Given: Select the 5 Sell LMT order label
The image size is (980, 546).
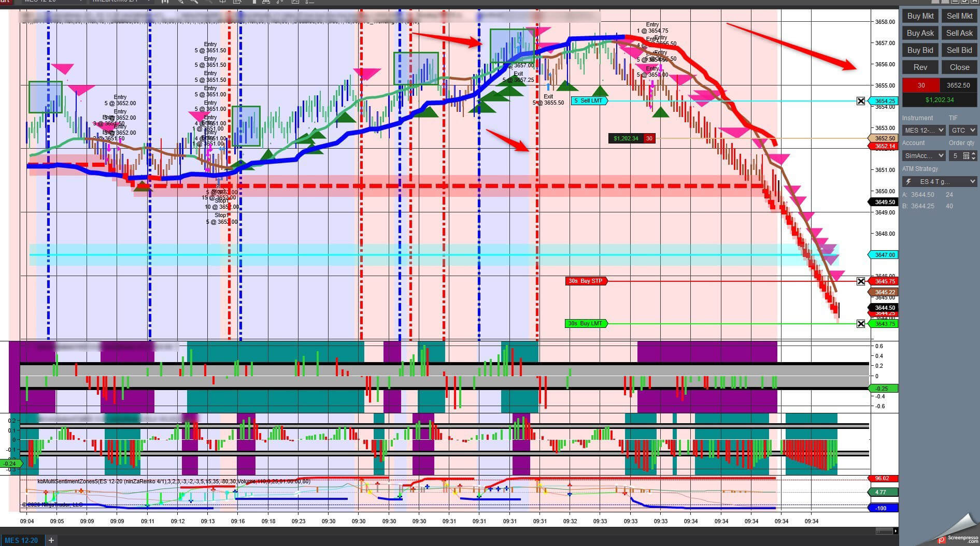Looking at the screenshot, I should click(589, 100).
